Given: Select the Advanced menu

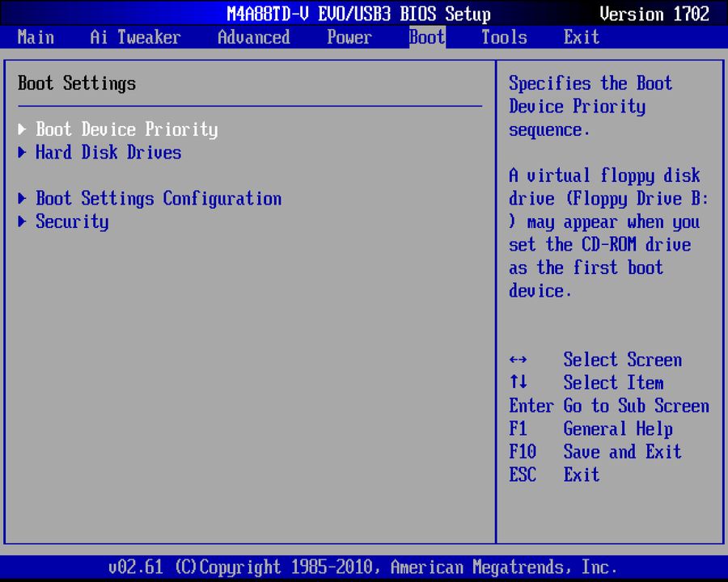Looking at the screenshot, I should tap(253, 37).
